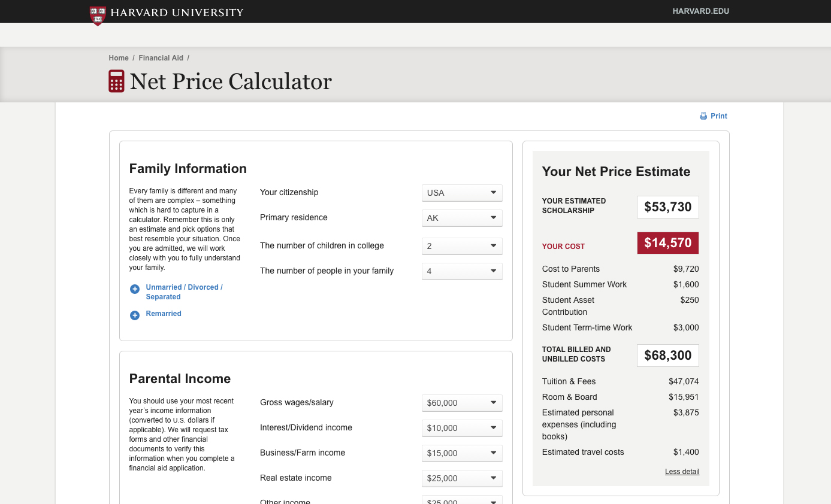Open the Real estate income dropdown
This screenshot has height=504, width=831.
coord(462,478)
